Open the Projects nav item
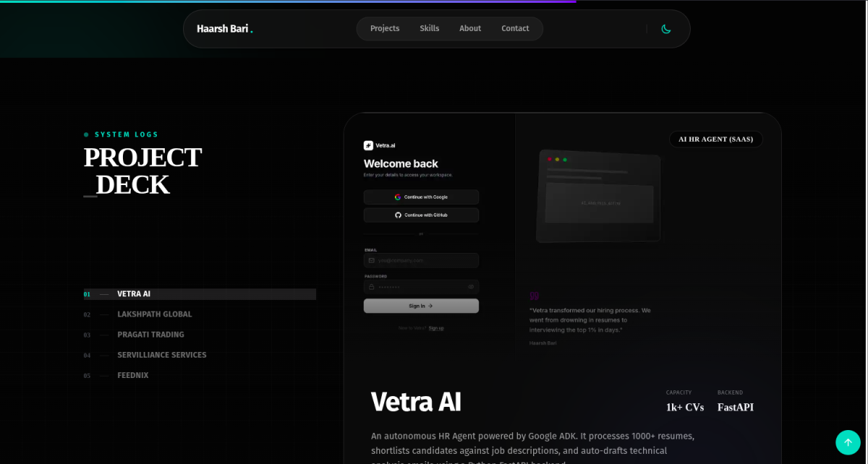The height and width of the screenshot is (464, 868). click(x=385, y=29)
